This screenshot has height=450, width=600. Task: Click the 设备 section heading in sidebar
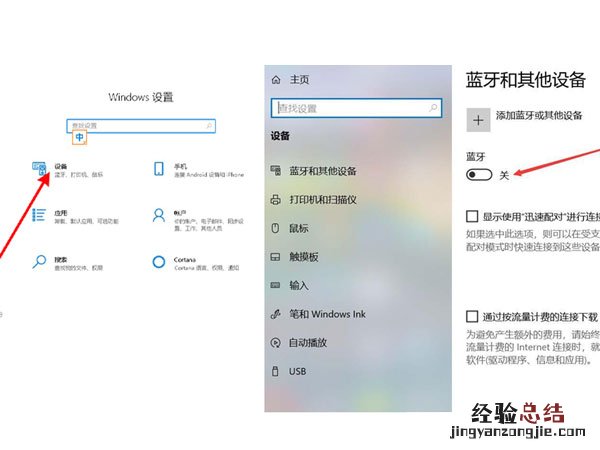280,136
